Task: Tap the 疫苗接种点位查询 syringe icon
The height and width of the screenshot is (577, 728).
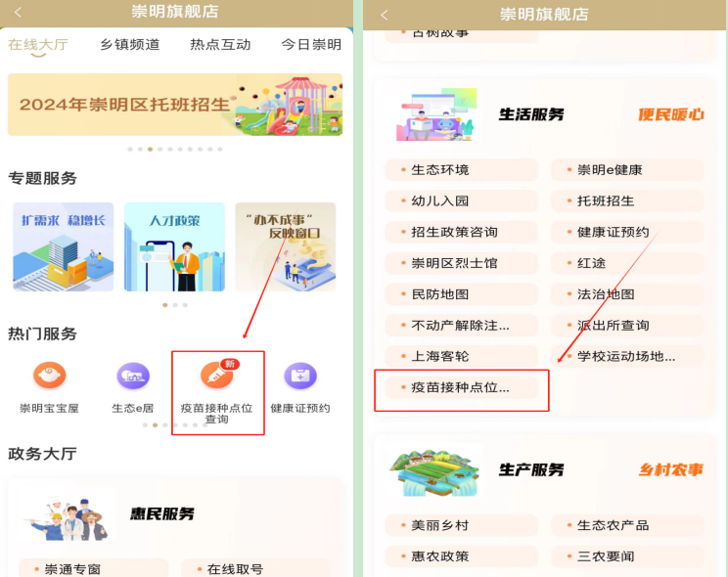Action: tap(217, 376)
